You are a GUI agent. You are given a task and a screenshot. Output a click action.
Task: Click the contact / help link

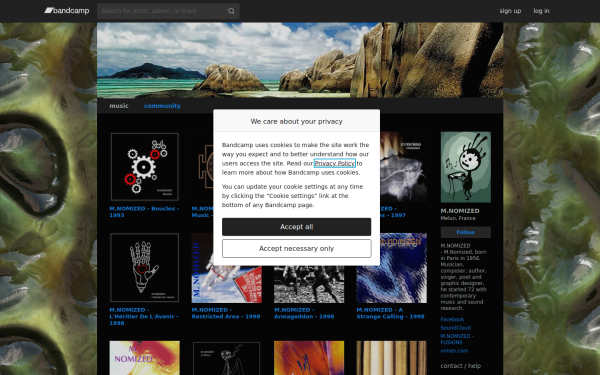[x=460, y=366]
